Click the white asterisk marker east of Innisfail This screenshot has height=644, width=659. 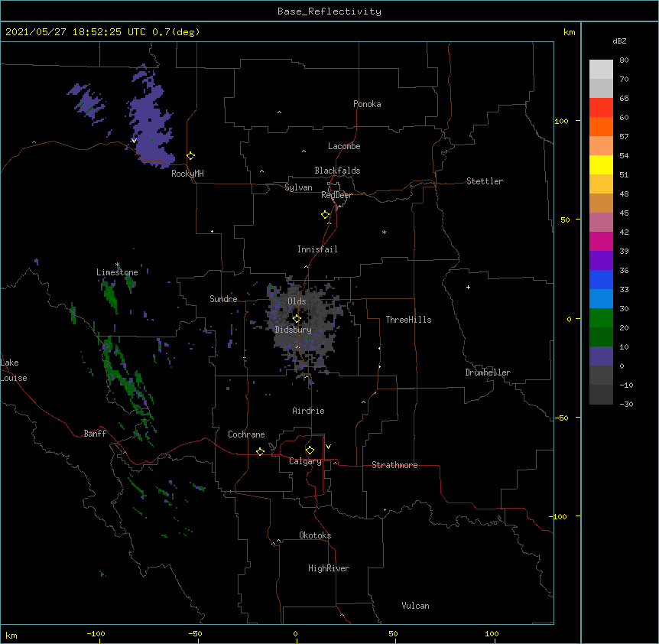[x=384, y=232]
